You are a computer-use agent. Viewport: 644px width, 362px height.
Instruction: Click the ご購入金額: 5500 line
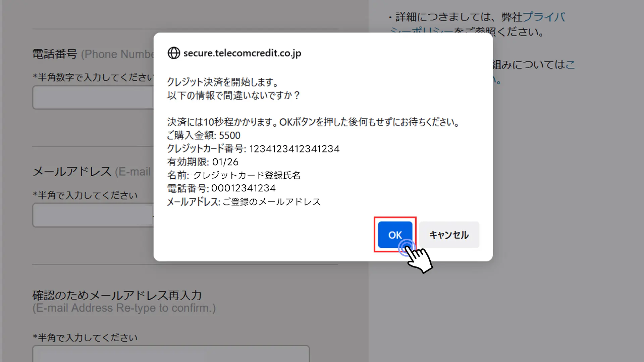tap(204, 135)
